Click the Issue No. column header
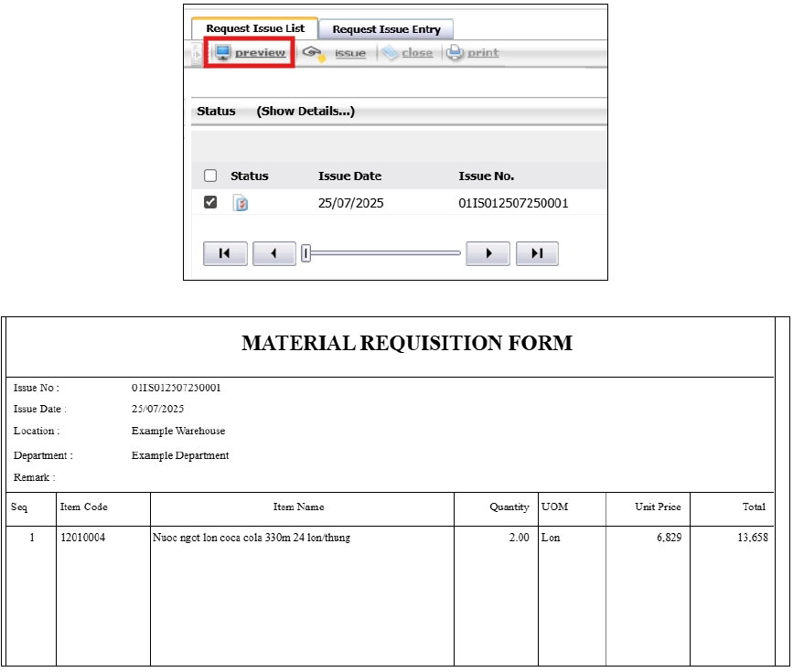 pyautogui.click(x=486, y=176)
